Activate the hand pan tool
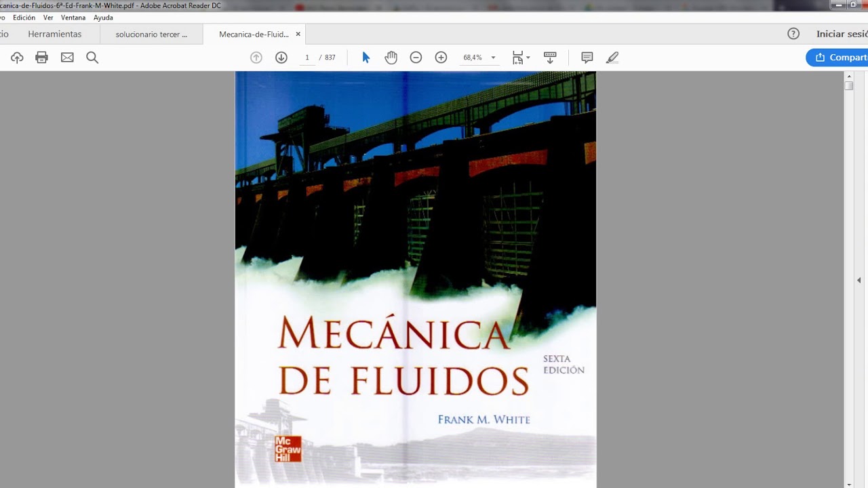The height and width of the screenshot is (488, 868). (391, 58)
